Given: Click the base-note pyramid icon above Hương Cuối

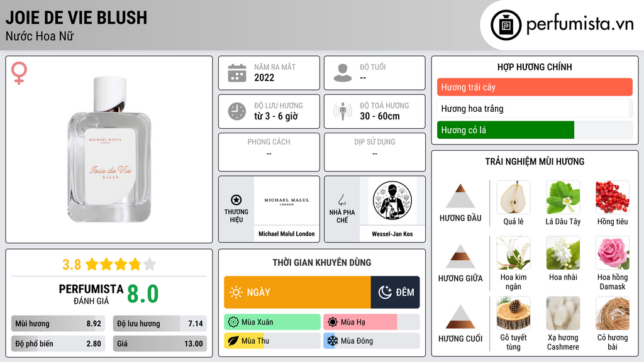Looking at the screenshot, I should [460, 317].
